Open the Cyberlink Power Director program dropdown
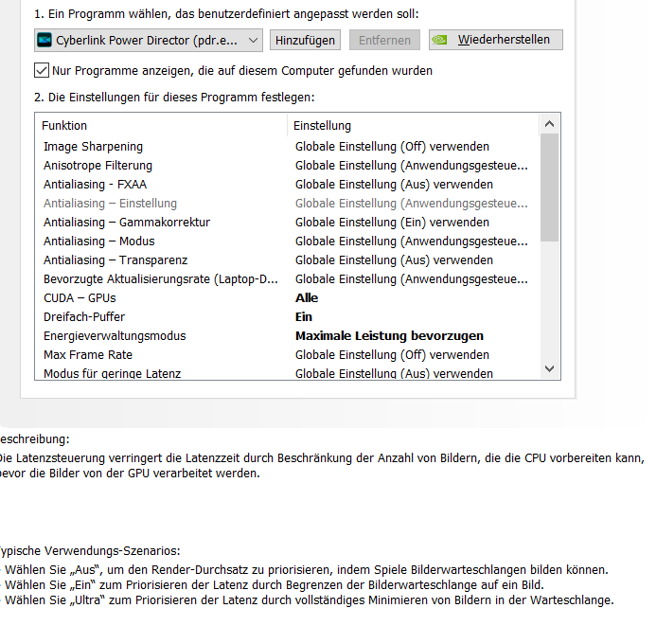 [x=149, y=40]
